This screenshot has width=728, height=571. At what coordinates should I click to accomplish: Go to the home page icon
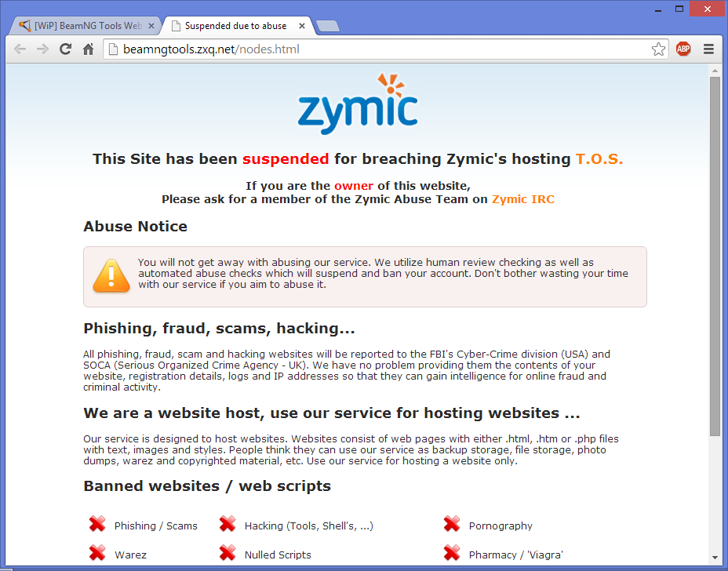(x=88, y=49)
